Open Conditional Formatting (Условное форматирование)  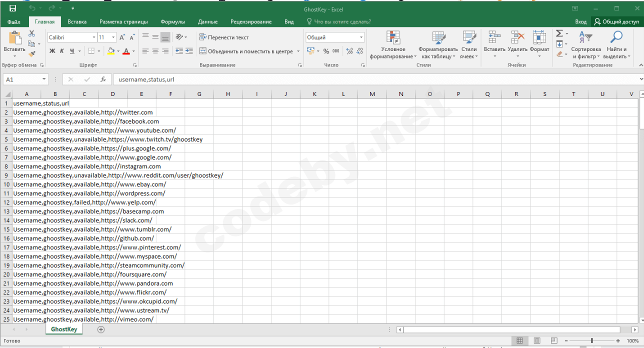click(x=393, y=45)
